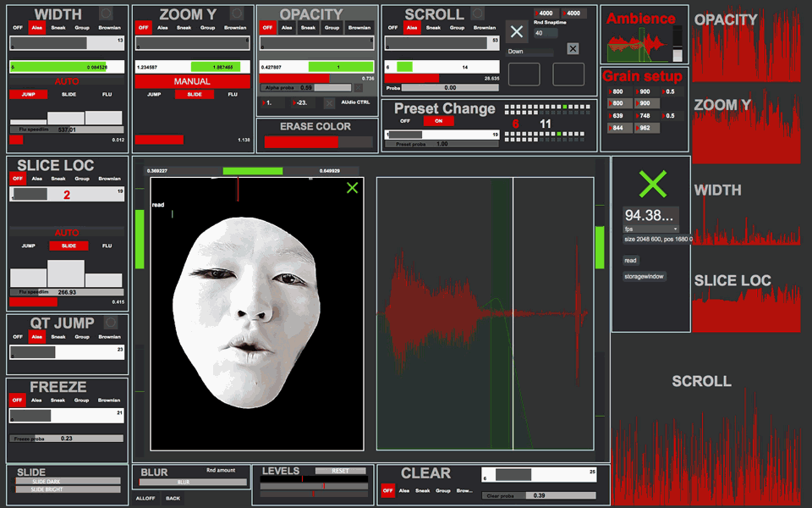Click the storagewindow button

[x=645, y=277]
